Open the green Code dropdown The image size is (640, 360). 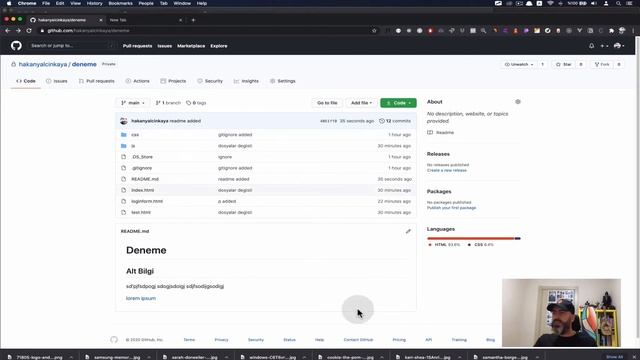(x=398, y=103)
